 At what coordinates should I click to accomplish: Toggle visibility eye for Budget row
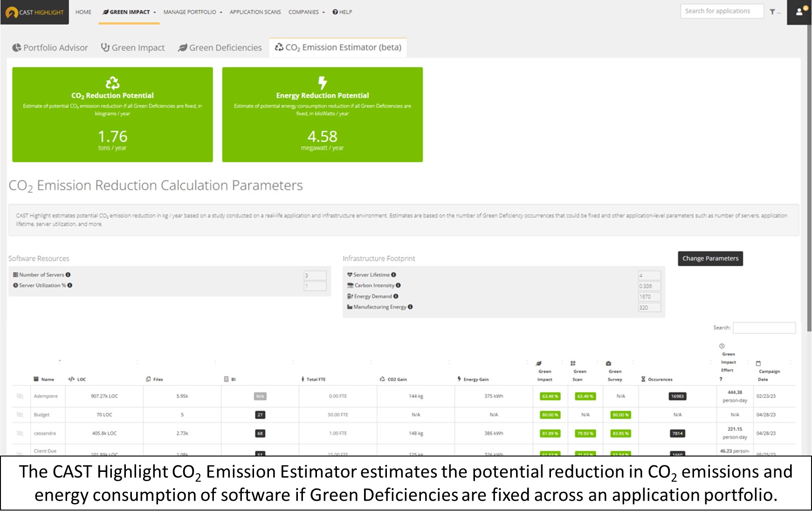(20, 415)
